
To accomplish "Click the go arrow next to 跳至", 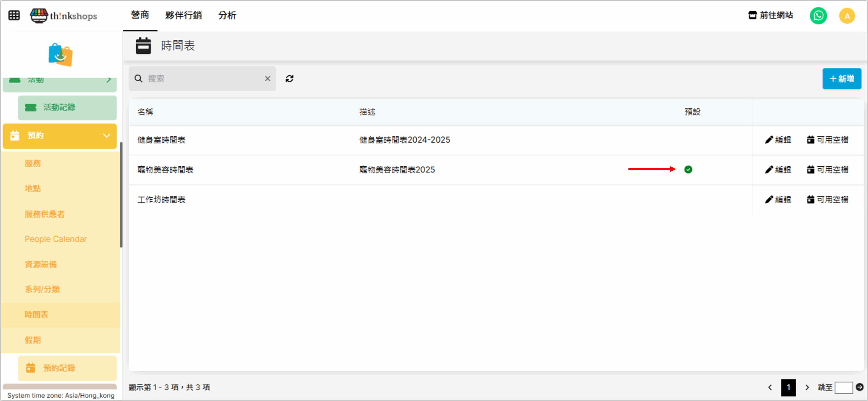I will tap(860, 387).
